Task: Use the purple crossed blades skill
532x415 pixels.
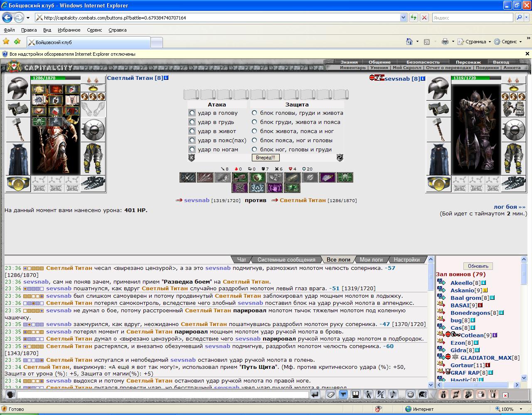Action: point(240,188)
